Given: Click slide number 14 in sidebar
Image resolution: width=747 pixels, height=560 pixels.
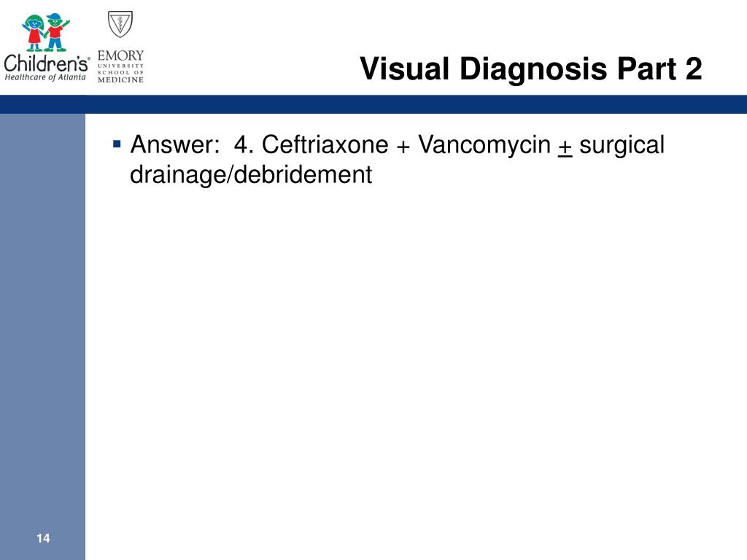Looking at the screenshot, I should (43, 538).
